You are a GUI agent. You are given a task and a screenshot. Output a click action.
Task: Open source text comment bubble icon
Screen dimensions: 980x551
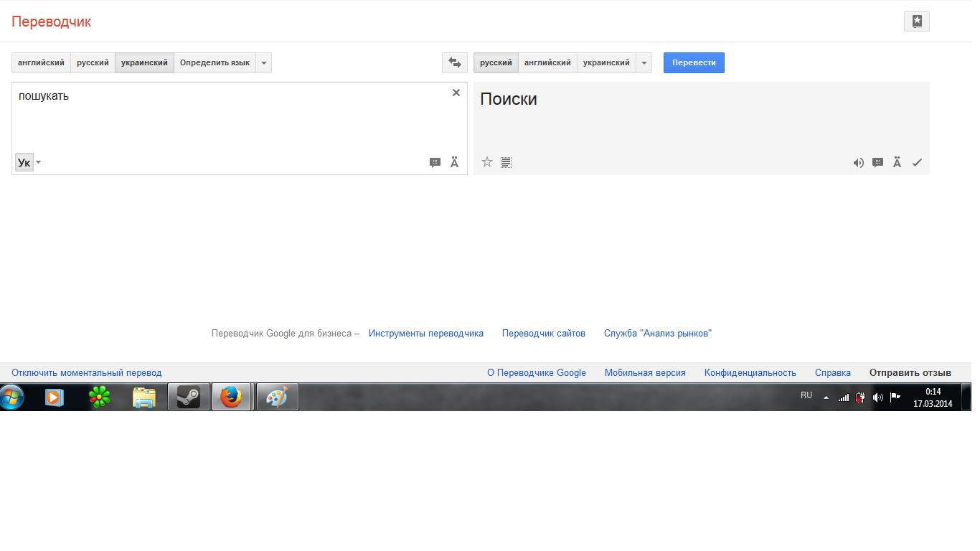[x=435, y=163]
